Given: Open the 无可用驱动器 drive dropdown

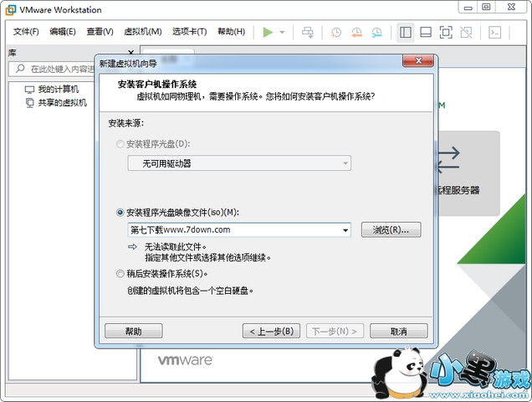Looking at the screenshot, I should click(x=239, y=163).
